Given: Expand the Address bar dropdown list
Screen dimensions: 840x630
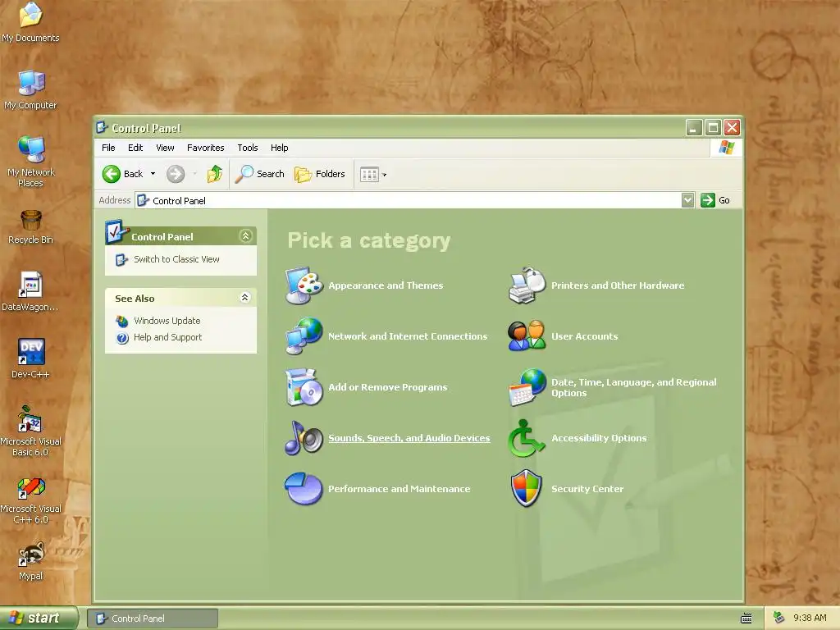Looking at the screenshot, I should pyautogui.click(x=688, y=200).
